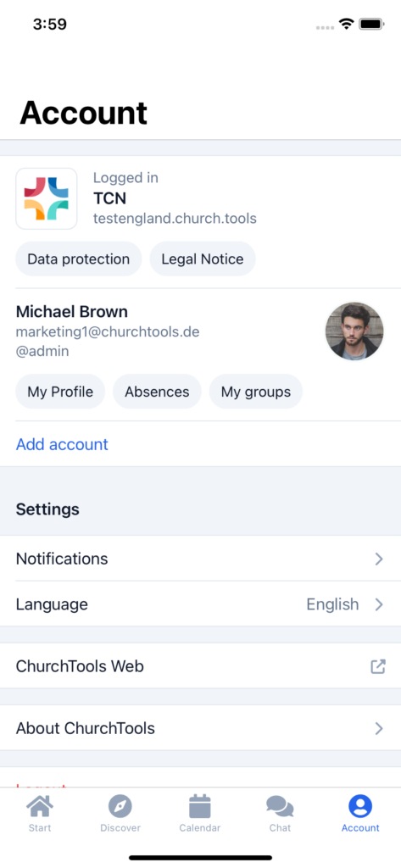401x868 pixels.
Task: Open the Data protection button
Action: (79, 259)
